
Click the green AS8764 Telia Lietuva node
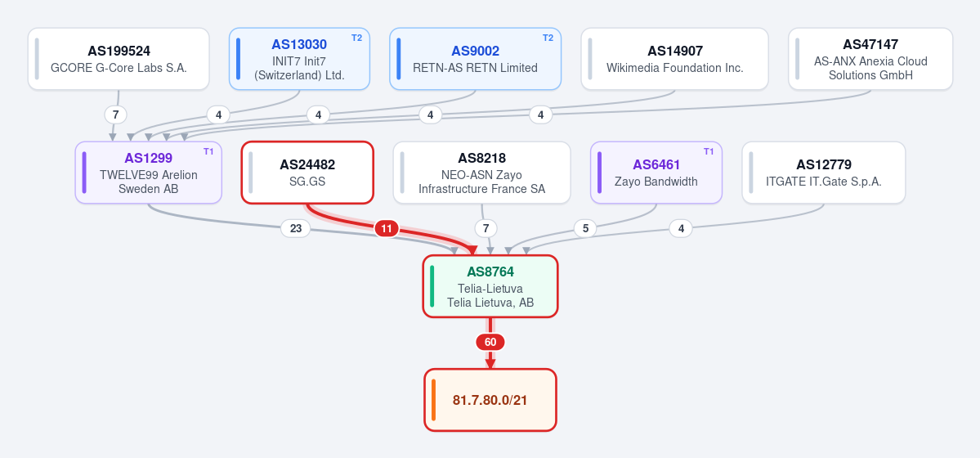tap(490, 286)
